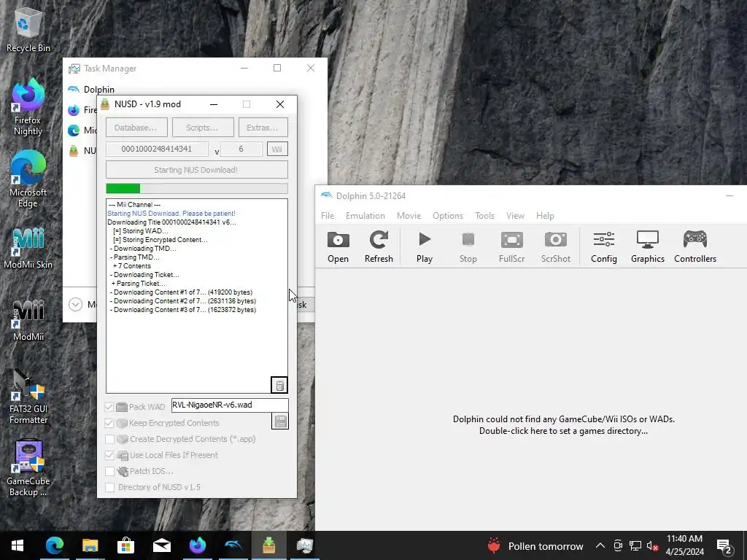Viewport: 747px width, 560px height.
Task: Click Stop in Dolphin toolbar
Action: coord(468,246)
